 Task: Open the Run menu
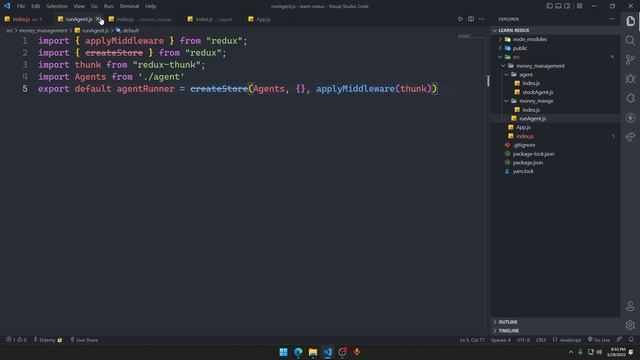click(x=108, y=6)
